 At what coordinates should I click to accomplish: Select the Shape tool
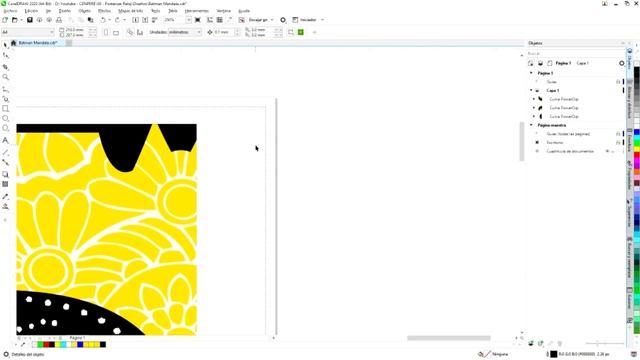[x=5, y=55]
